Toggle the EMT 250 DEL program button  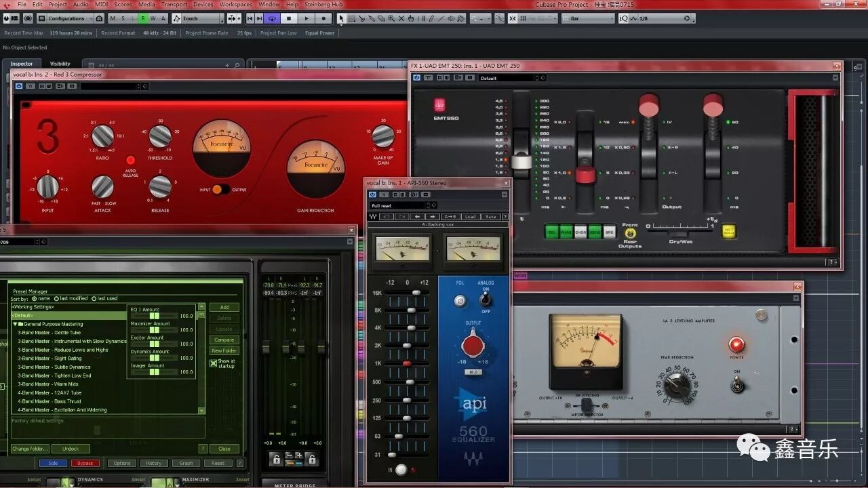[552, 232]
